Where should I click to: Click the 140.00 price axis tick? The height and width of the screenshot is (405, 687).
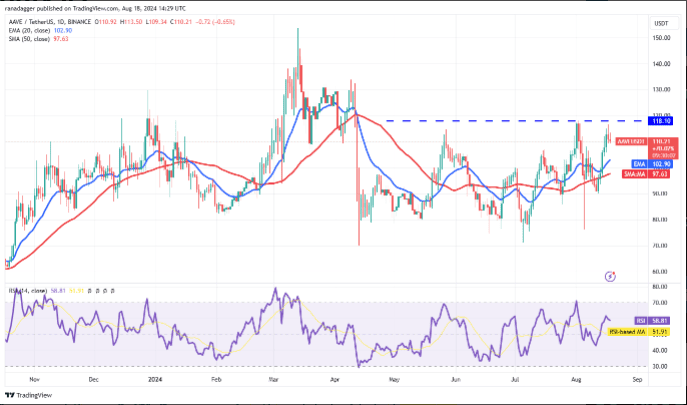click(x=661, y=64)
